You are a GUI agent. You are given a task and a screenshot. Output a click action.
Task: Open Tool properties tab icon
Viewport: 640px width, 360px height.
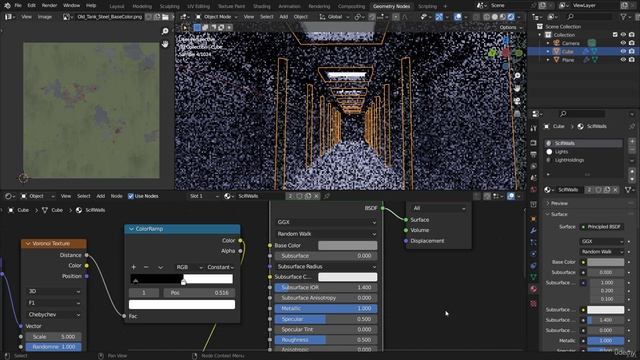click(533, 129)
